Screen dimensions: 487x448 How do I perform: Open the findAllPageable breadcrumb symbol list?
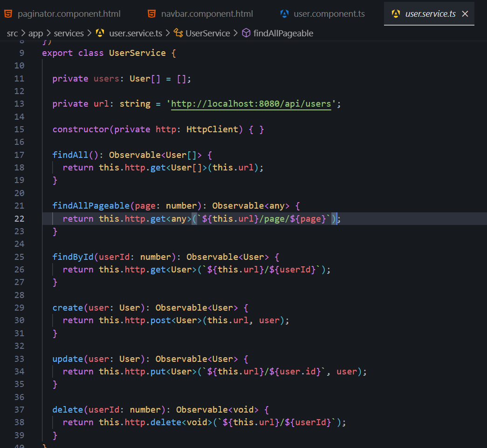(x=283, y=33)
